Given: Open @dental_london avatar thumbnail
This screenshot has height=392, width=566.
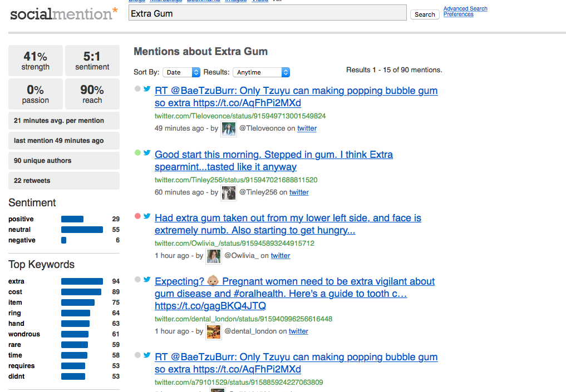Looking at the screenshot, I should [213, 332].
